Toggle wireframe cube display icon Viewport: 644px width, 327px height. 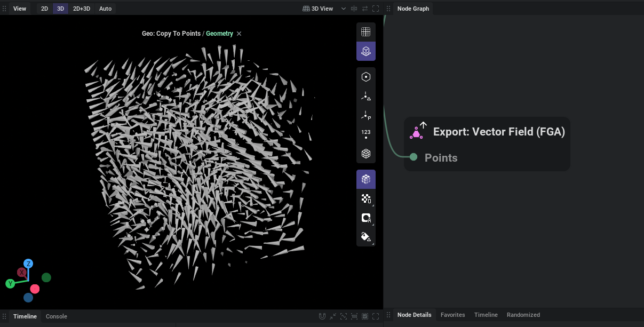pos(365,154)
